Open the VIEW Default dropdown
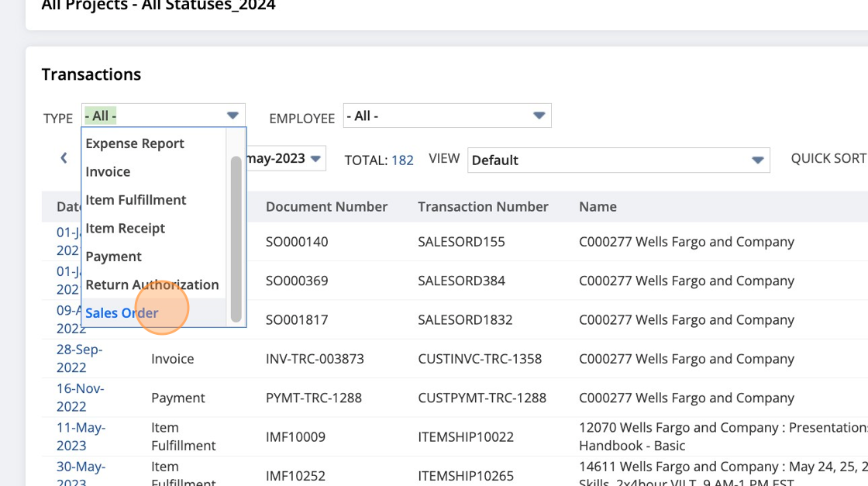 click(618, 160)
